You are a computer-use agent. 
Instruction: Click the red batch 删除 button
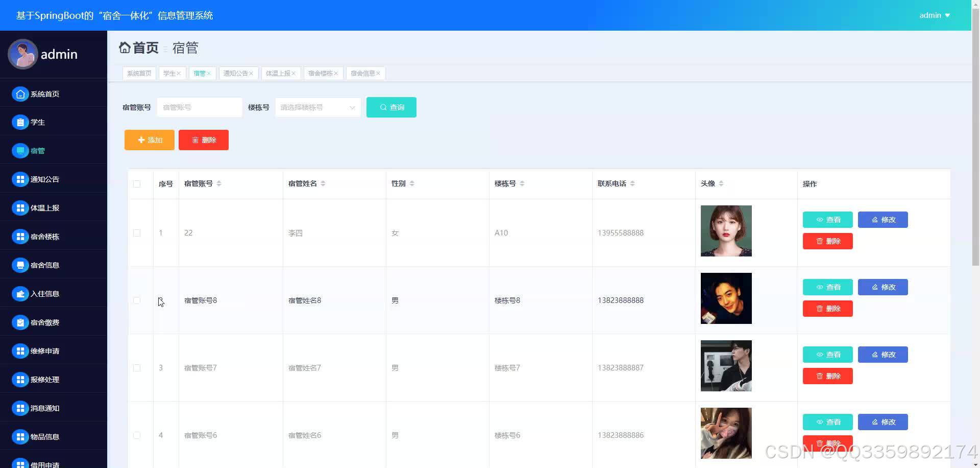point(204,140)
